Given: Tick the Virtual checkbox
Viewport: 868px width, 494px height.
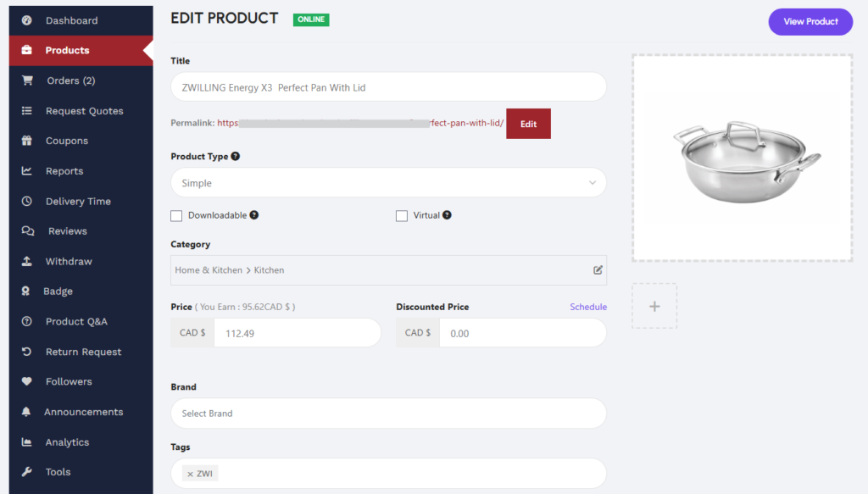Looking at the screenshot, I should 402,215.
